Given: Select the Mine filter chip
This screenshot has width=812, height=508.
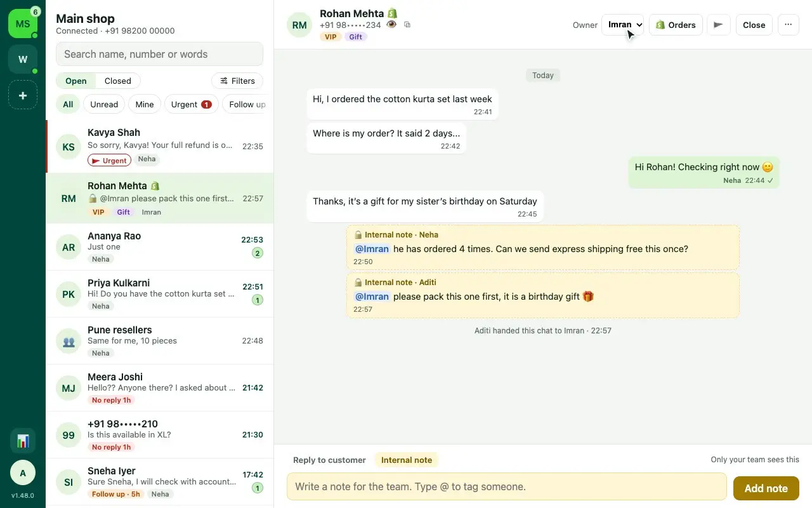Looking at the screenshot, I should click(145, 104).
